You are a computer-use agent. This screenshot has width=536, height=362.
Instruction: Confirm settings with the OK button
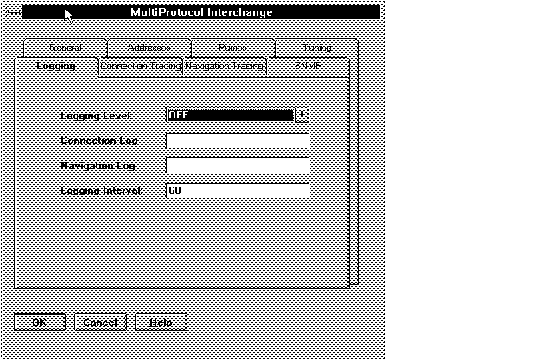click(40, 322)
